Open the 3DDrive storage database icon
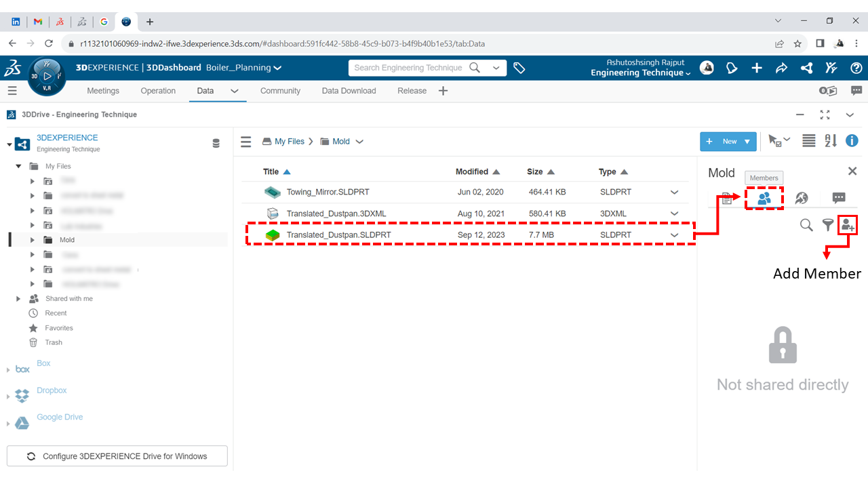 (x=216, y=144)
